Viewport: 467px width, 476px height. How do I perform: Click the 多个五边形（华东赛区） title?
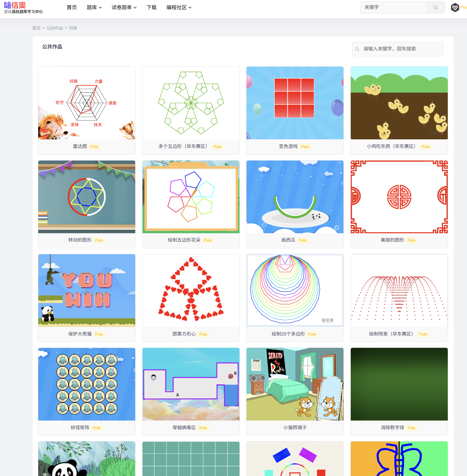pos(184,146)
